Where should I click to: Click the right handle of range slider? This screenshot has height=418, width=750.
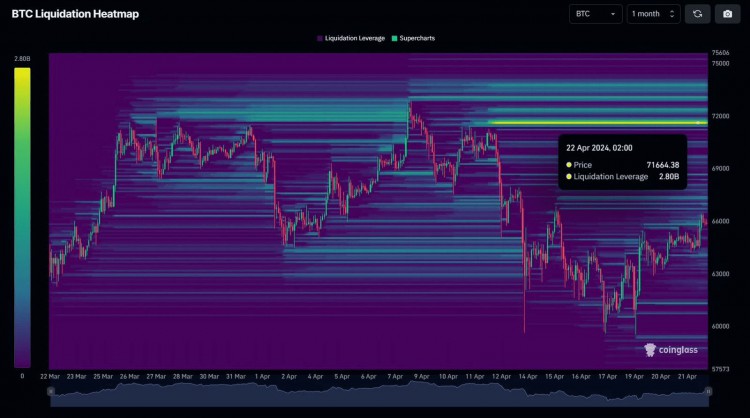click(708, 391)
